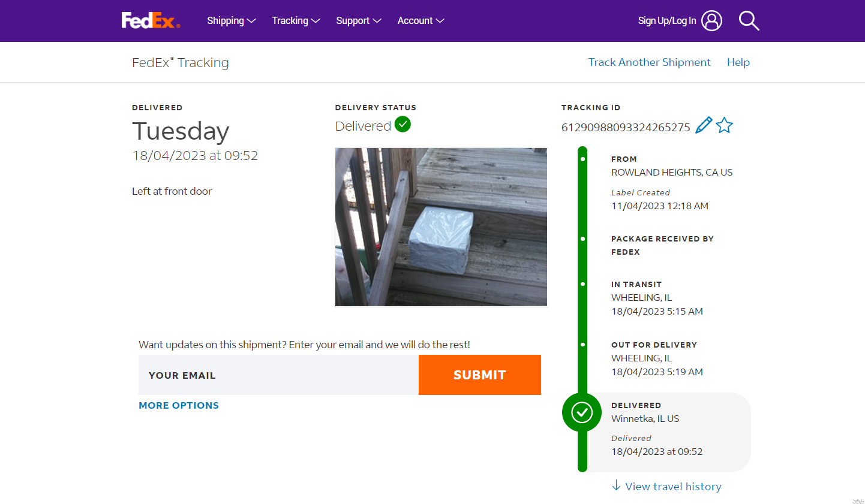This screenshot has width=865, height=504.
Task: Click the down arrow beside travel history
Action: [616, 485]
